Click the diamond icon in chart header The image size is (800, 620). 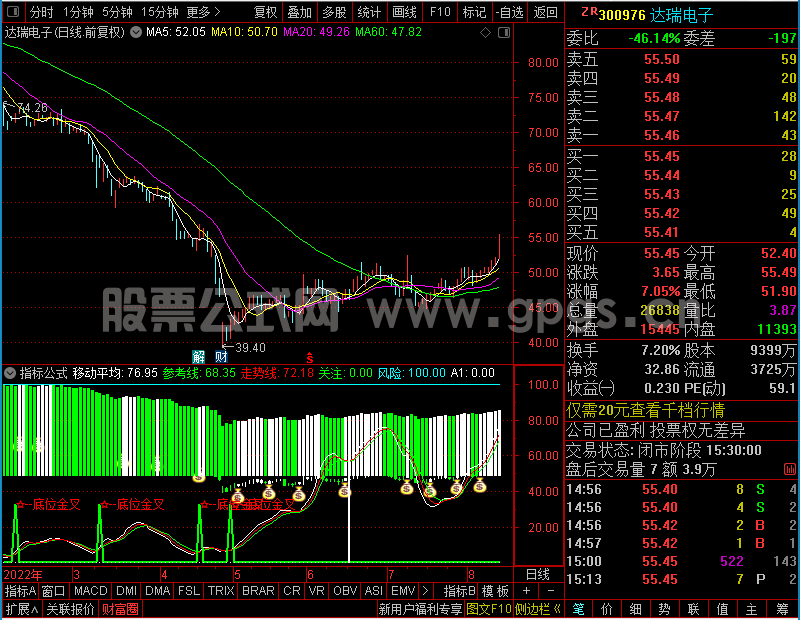(x=485, y=33)
